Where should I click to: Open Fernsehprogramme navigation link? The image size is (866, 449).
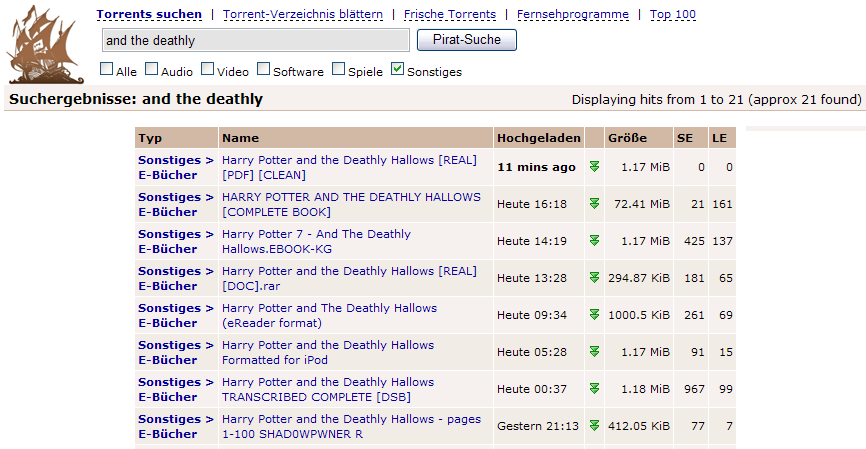coord(573,14)
